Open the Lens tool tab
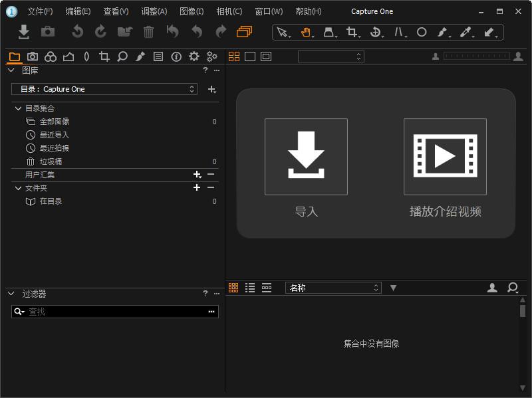Viewport: 532px width, 398px height. point(86,56)
